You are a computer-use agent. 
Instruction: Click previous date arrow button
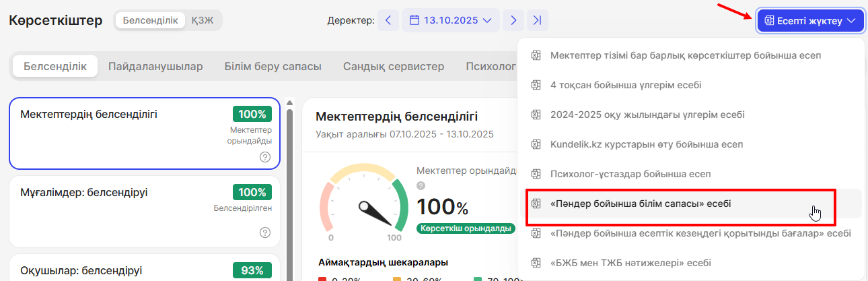(x=388, y=20)
